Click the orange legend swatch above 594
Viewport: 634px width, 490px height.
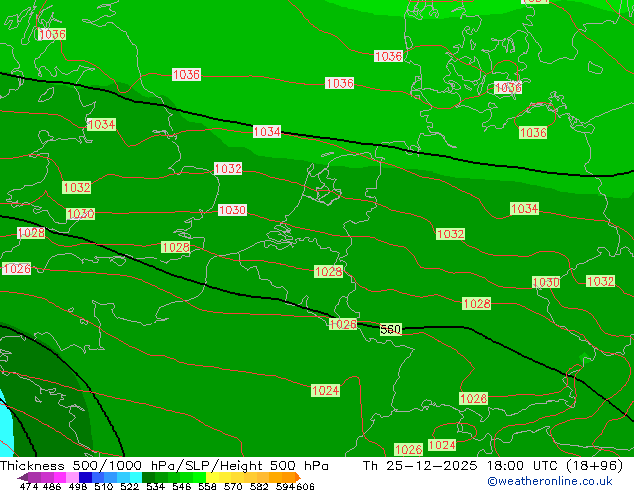[x=288, y=477]
